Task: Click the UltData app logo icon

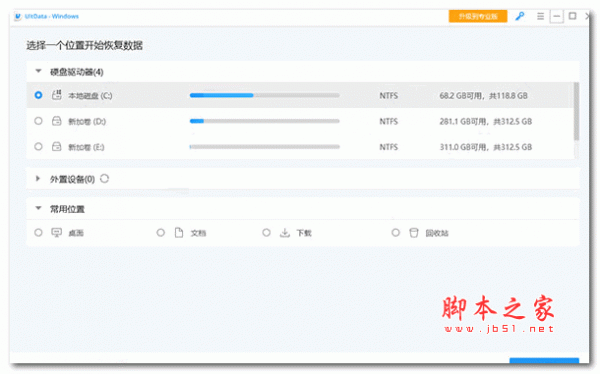Action: pyautogui.click(x=18, y=16)
